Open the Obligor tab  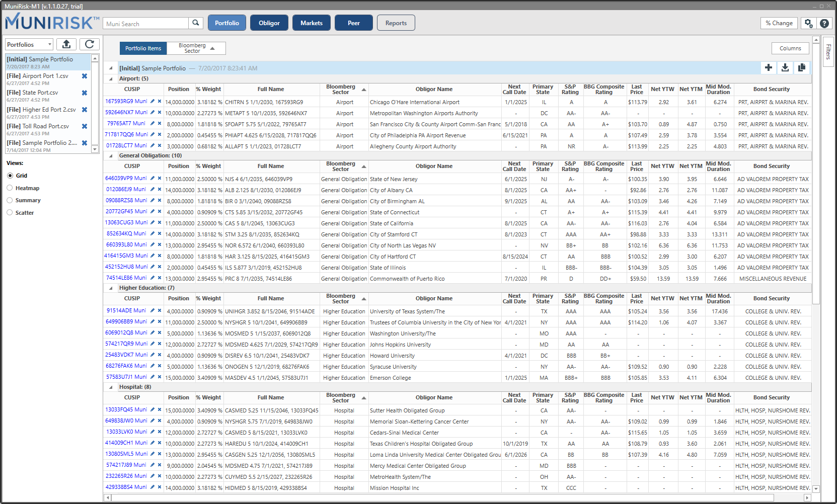tap(269, 23)
